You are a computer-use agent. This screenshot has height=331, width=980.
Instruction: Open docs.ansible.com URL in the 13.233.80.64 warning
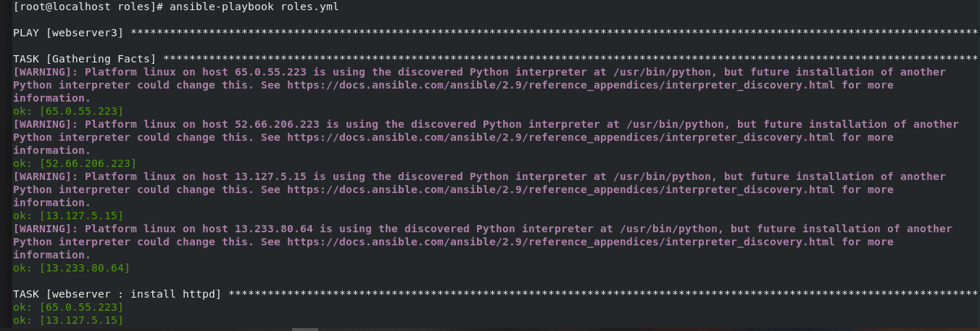pyautogui.click(x=561, y=242)
